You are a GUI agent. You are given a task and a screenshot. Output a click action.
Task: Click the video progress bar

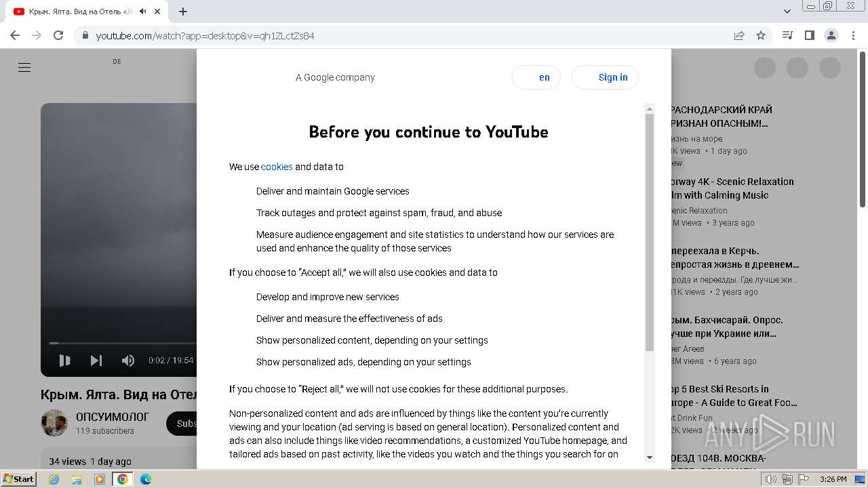(x=123, y=343)
